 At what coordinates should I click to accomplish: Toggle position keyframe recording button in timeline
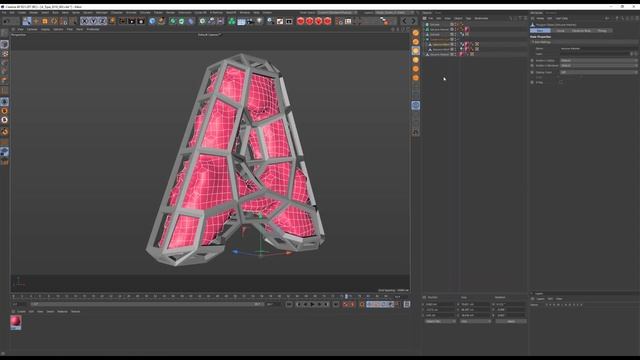pos(369,304)
